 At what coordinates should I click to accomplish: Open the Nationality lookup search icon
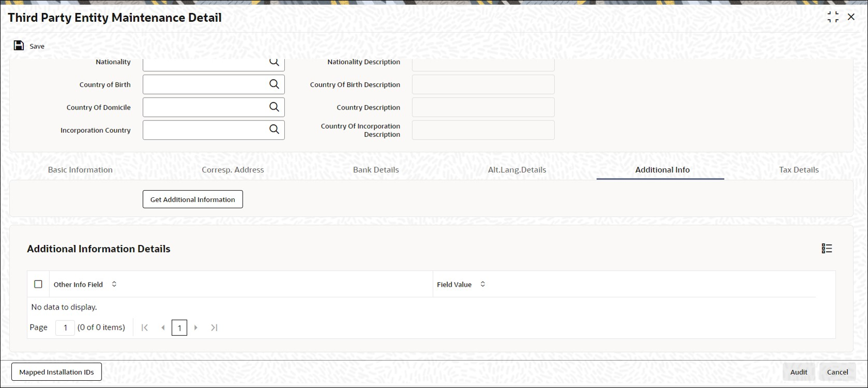point(274,62)
